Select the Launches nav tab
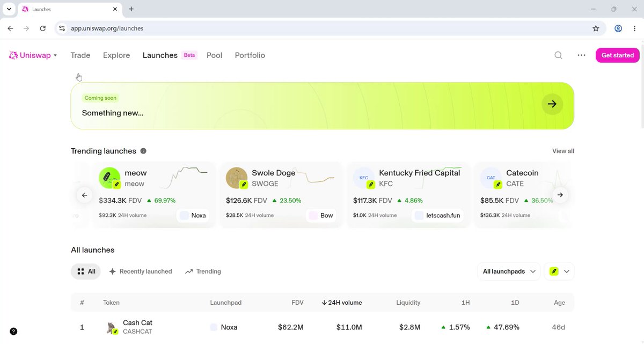 (160, 55)
